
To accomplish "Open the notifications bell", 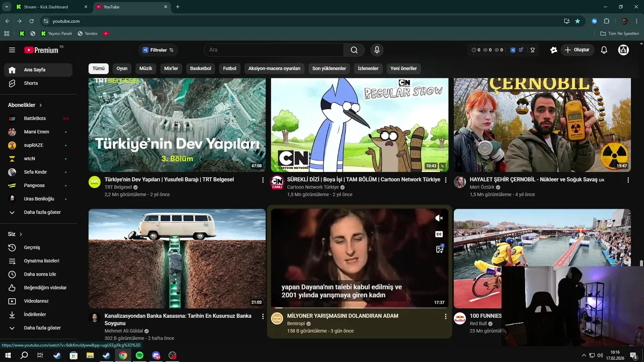I will (604, 50).
